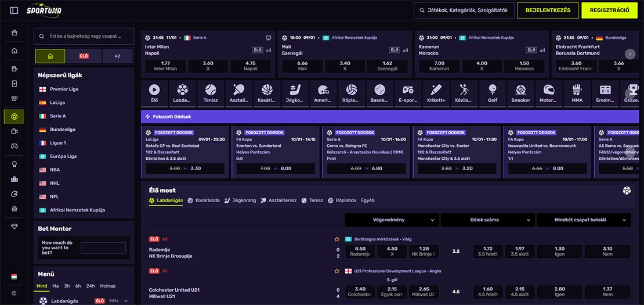
Task: Open the Sportuna logo home link
Action: click(x=44, y=10)
